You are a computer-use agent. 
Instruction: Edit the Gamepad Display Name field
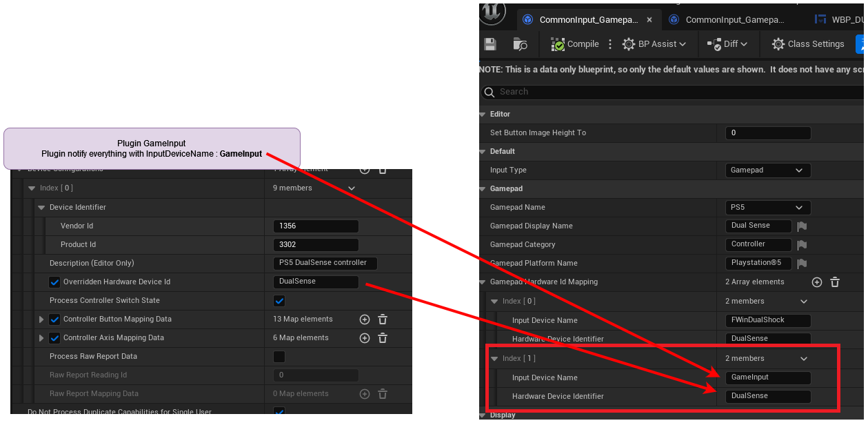click(758, 226)
